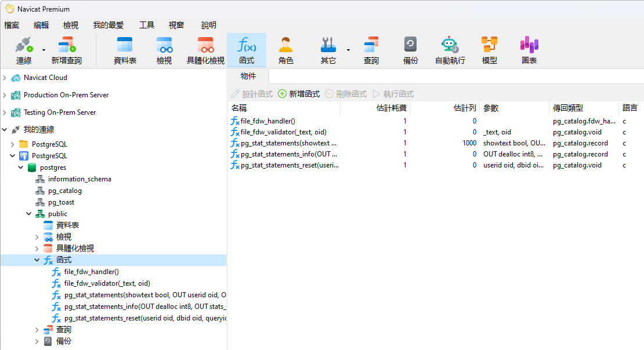Click the 具體化檢視 materialized views icon
644x350 pixels.
[205, 49]
